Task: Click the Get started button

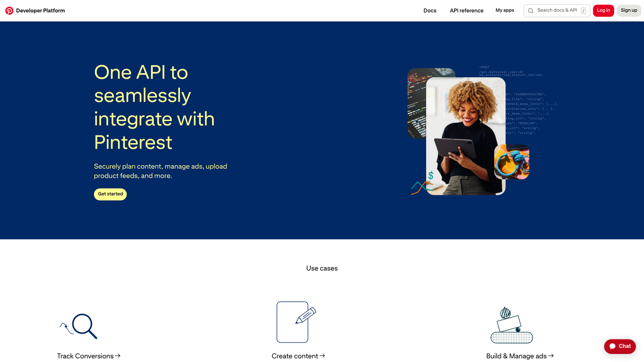Action: [x=110, y=194]
